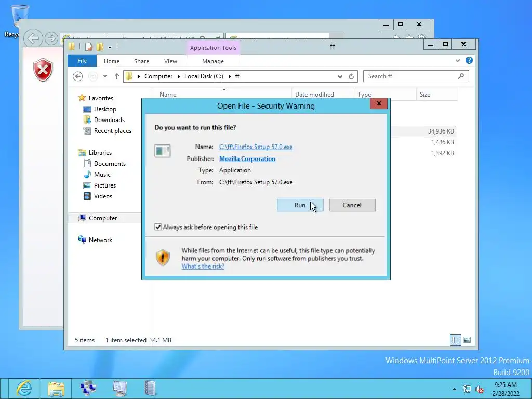Open File Explorer from the taskbar
The image size is (532, 399).
pos(56,389)
